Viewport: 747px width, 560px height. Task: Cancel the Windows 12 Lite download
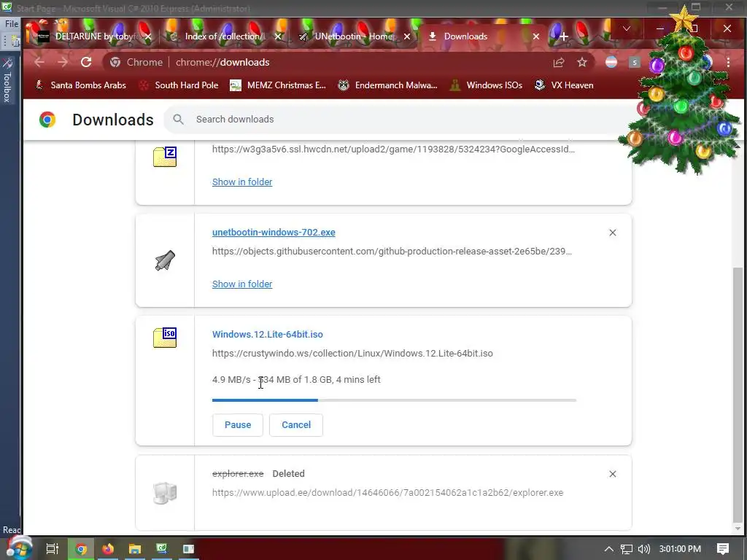point(296,425)
